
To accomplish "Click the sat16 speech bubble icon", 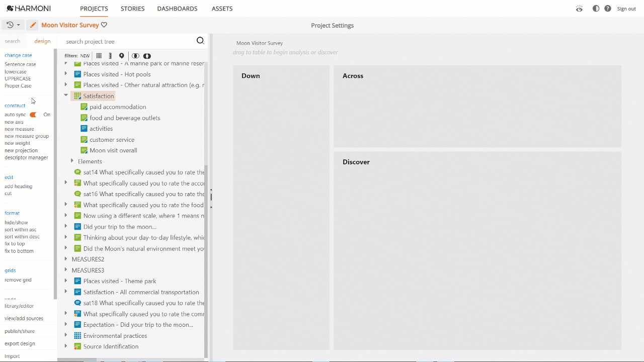I will pyautogui.click(x=77, y=194).
